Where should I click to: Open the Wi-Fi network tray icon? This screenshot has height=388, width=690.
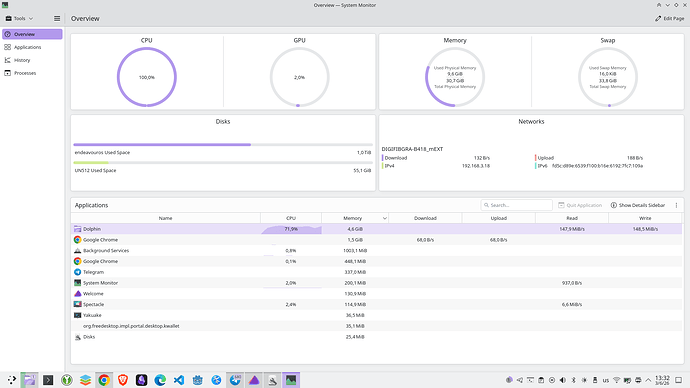[617, 380]
